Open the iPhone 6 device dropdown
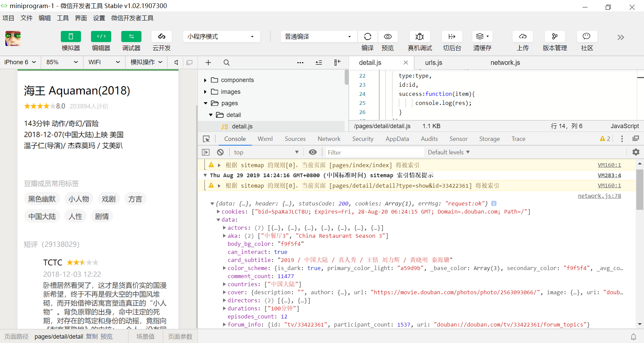644x343 pixels. (20, 62)
